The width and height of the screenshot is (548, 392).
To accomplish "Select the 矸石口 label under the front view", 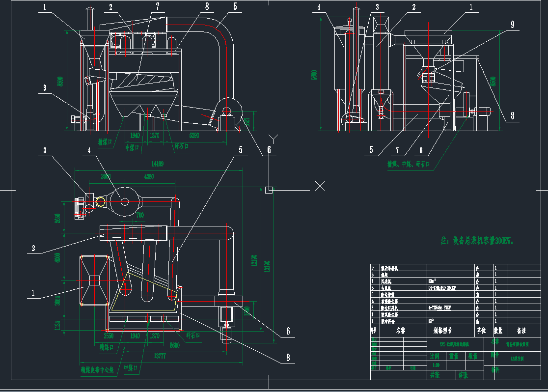I will pos(182,146).
